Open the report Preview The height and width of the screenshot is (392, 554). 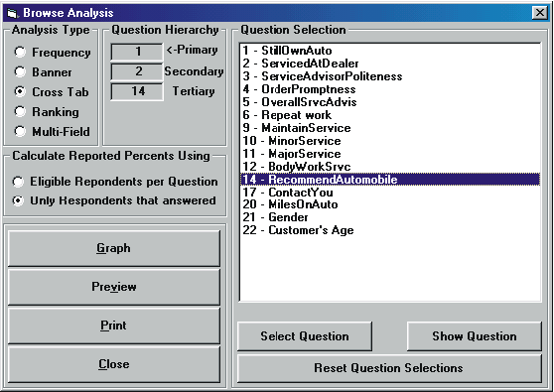coord(114,287)
